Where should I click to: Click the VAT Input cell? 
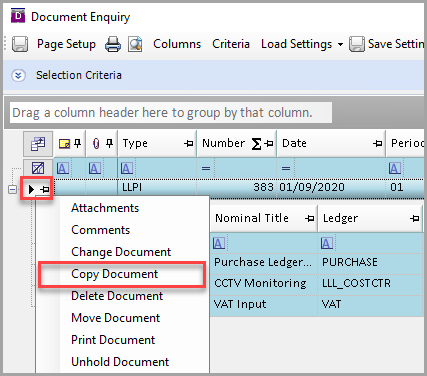[264, 304]
